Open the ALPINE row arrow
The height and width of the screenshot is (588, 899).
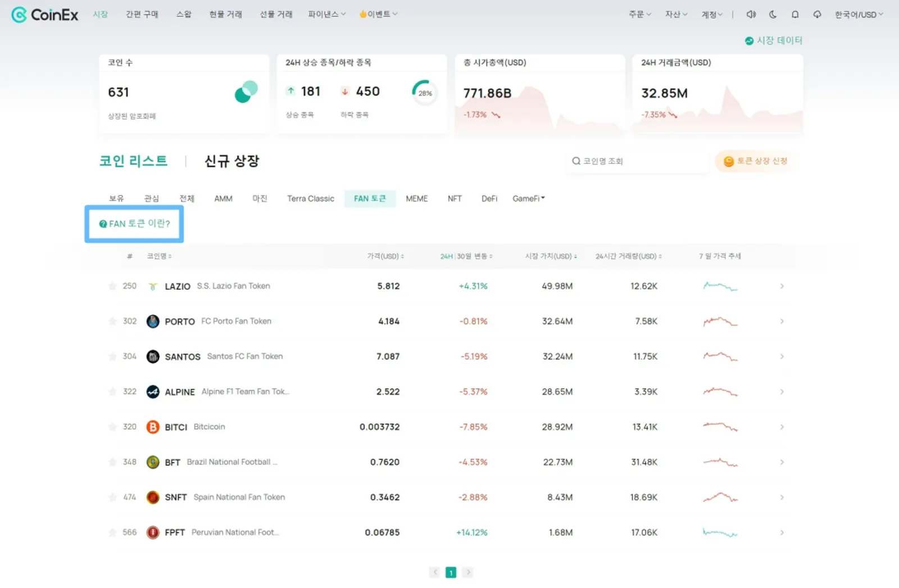tap(782, 392)
